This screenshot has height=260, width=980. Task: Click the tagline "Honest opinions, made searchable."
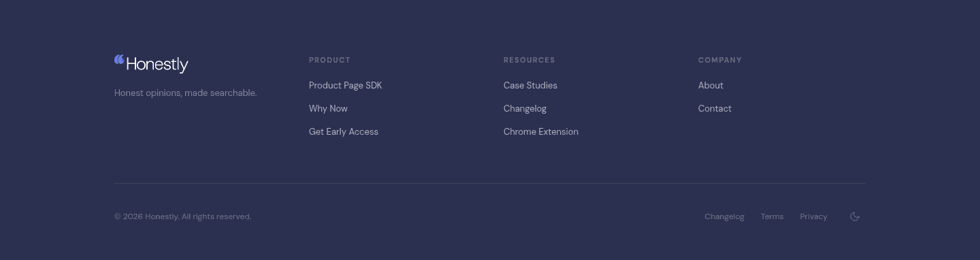click(185, 93)
